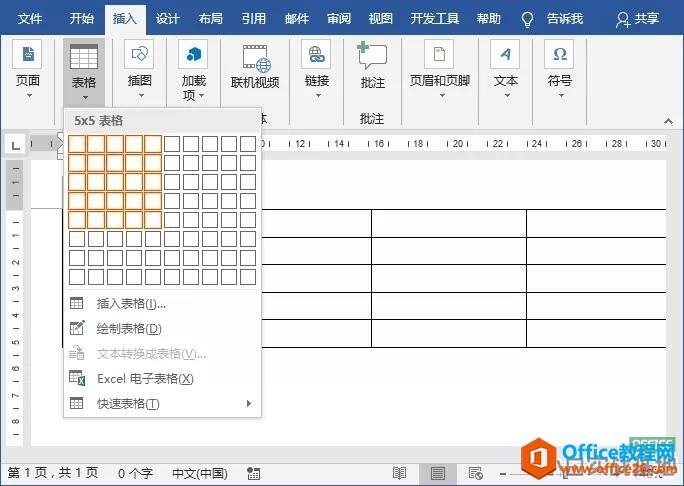Click the zoom out minus button
The width and height of the screenshot is (684, 486).
coord(503,474)
